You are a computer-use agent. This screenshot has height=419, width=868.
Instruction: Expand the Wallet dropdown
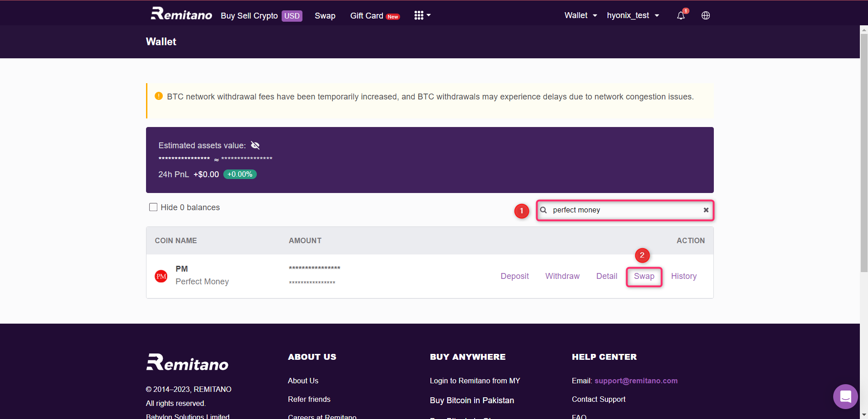(x=580, y=15)
